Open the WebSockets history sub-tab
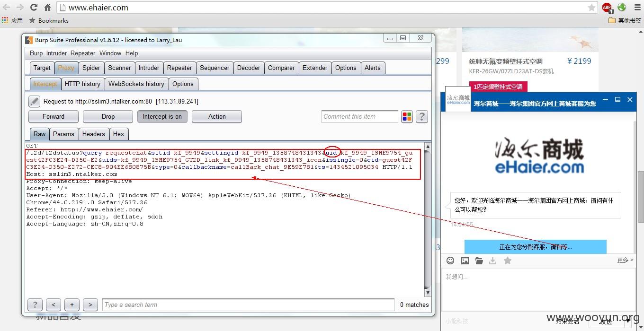This screenshot has width=644, height=331. pos(136,84)
